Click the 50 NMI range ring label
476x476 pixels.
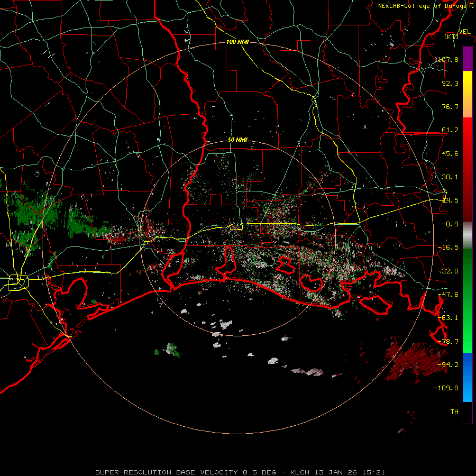237,140
